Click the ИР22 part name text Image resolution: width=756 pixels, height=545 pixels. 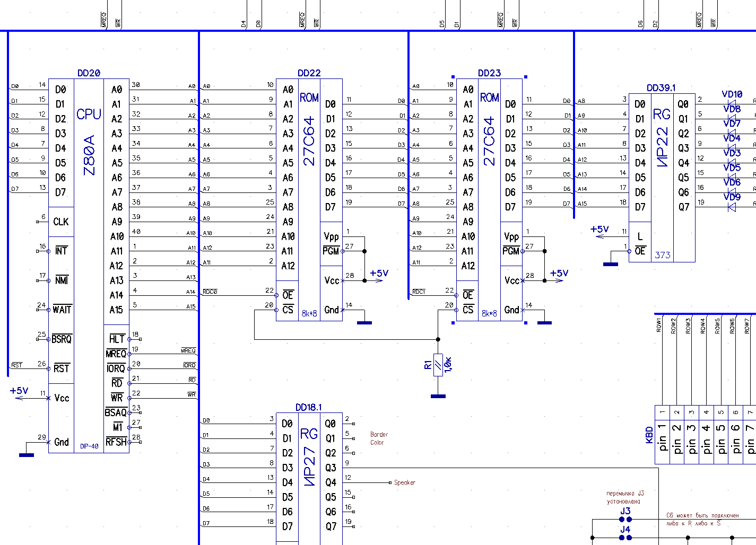point(662,147)
